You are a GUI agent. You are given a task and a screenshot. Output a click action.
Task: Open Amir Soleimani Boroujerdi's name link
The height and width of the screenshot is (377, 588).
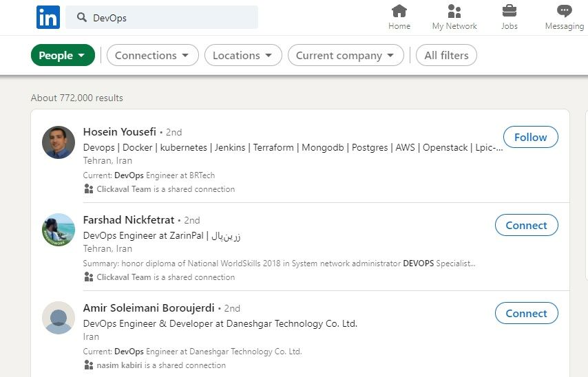[x=149, y=308]
